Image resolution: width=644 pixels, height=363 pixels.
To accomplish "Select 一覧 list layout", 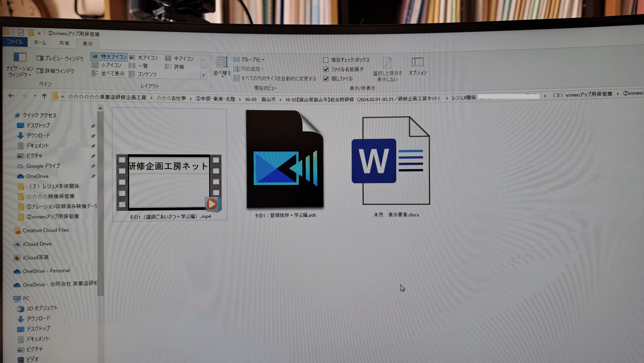I will (138, 66).
